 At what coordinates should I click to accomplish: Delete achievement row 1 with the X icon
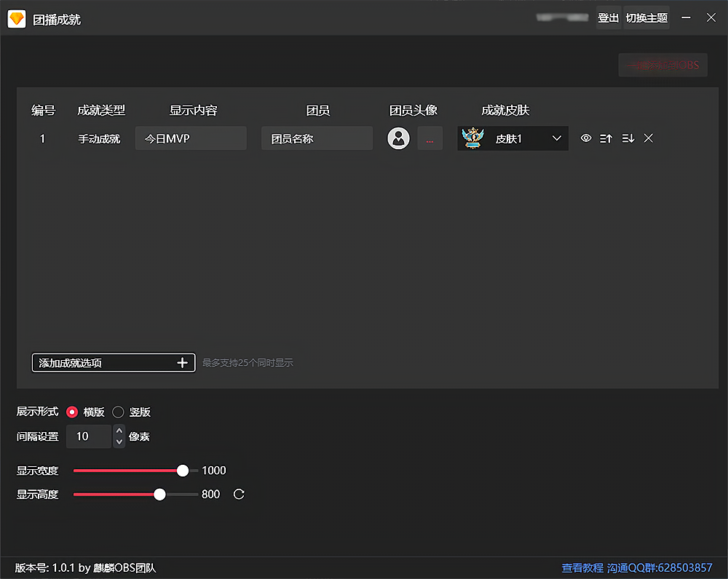[x=649, y=138]
